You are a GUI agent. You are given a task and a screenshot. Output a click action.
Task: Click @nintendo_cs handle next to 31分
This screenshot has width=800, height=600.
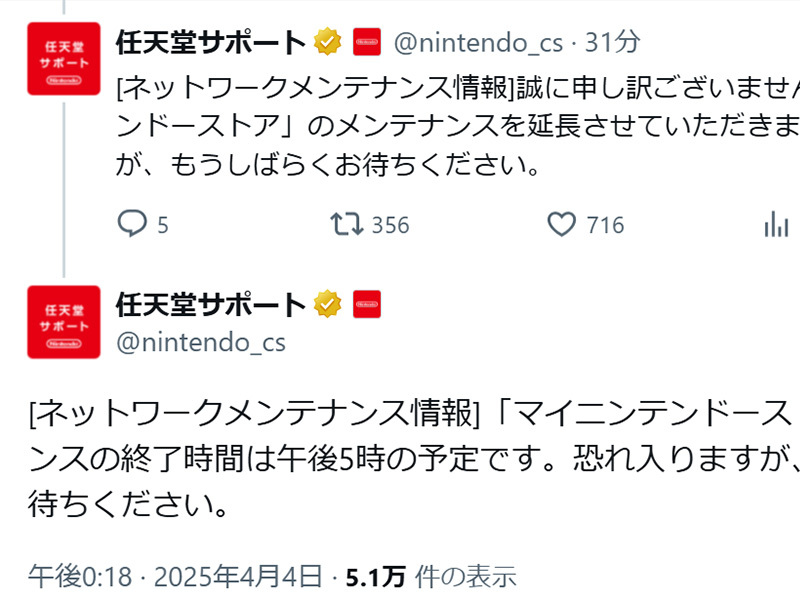point(479,42)
